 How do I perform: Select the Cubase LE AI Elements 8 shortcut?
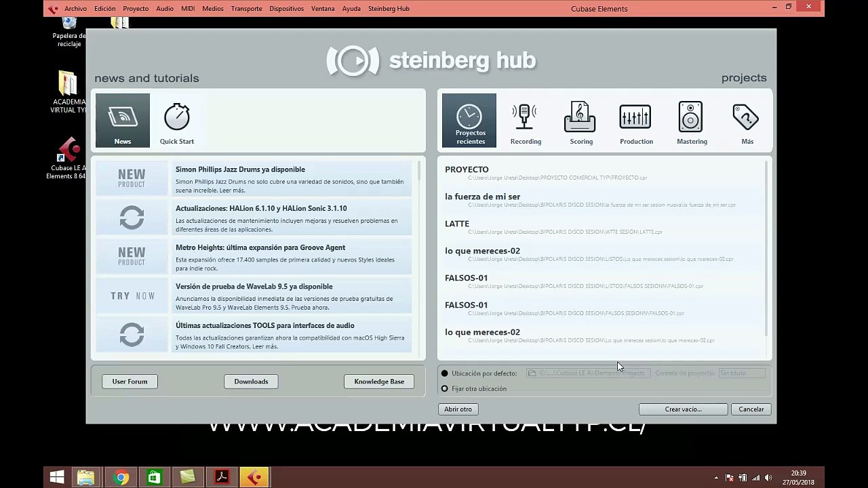coord(67,159)
